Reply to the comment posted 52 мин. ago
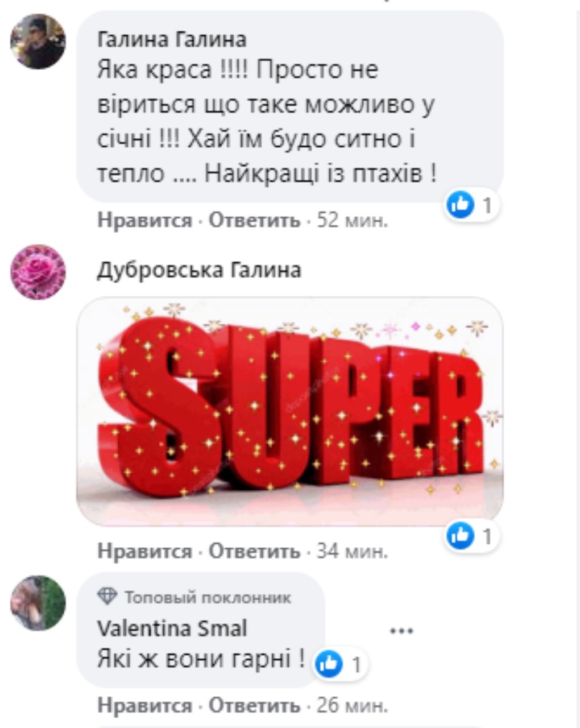The image size is (580, 728). [254, 220]
